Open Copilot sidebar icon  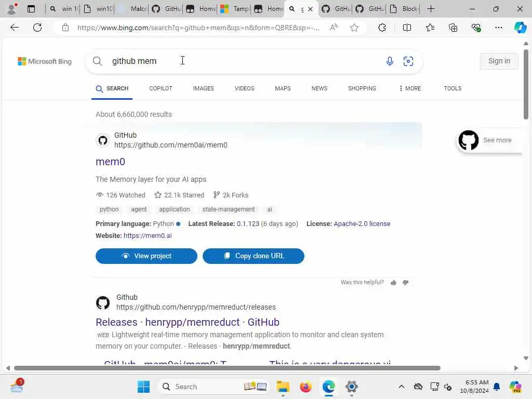tap(520, 28)
